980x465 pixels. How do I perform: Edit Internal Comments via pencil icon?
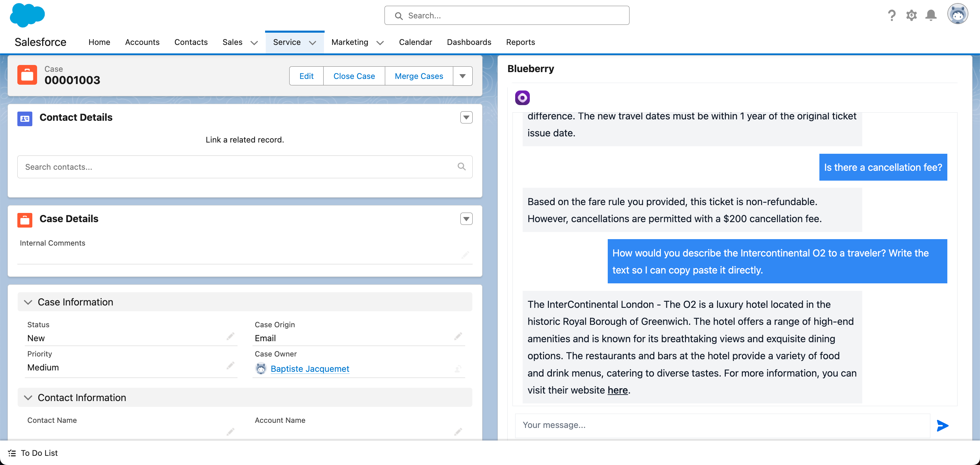click(465, 255)
